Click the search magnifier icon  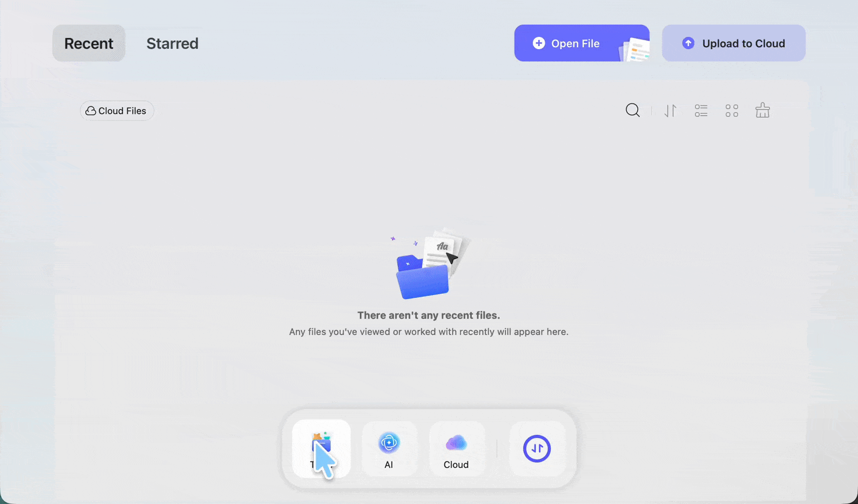pyautogui.click(x=632, y=110)
